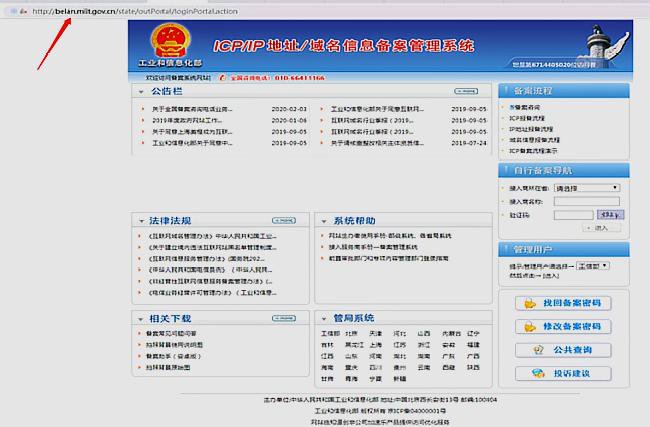Click the 公共查询 button

coord(563,350)
